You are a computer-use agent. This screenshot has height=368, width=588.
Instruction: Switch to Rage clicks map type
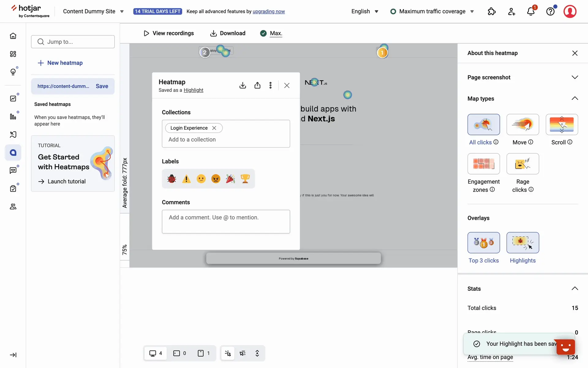pos(522,164)
